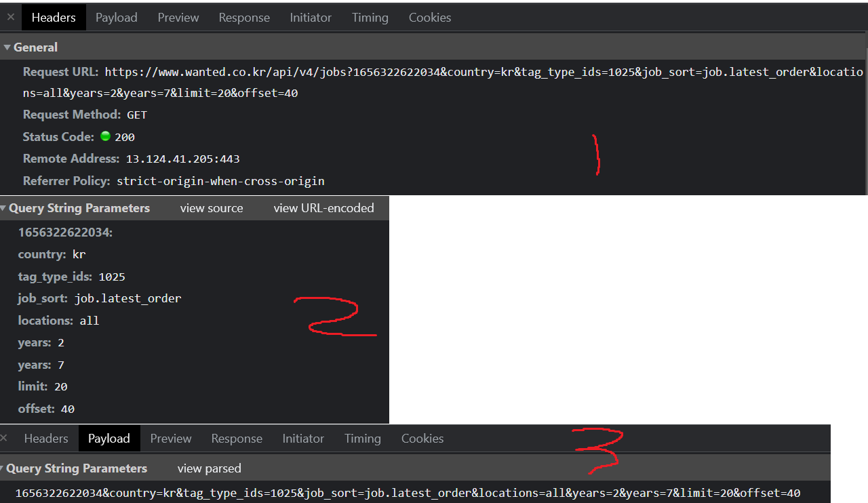Select the offset: 40 parameter
The image size is (868, 503).
(x=46, y=409)
